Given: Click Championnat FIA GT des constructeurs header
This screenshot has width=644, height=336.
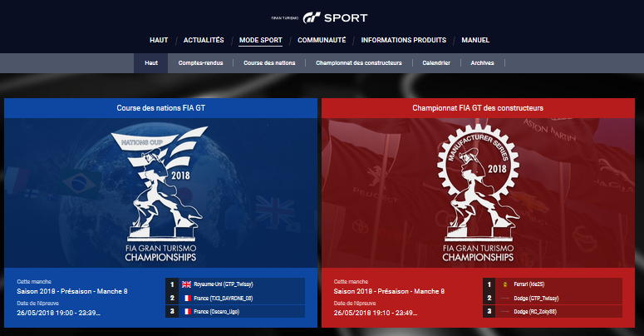Looking at the screenshot, I should [478, 108].
